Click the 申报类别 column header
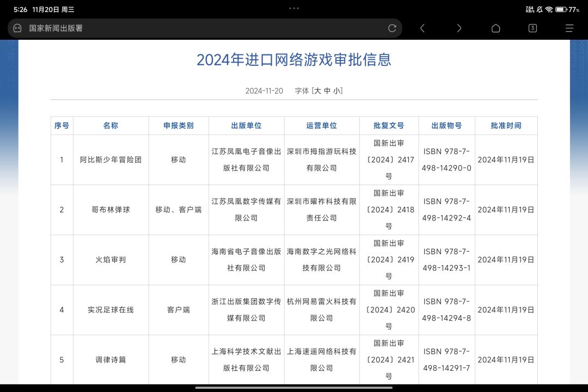The width and height of the screenshot is (588, 392). [179, 126]
